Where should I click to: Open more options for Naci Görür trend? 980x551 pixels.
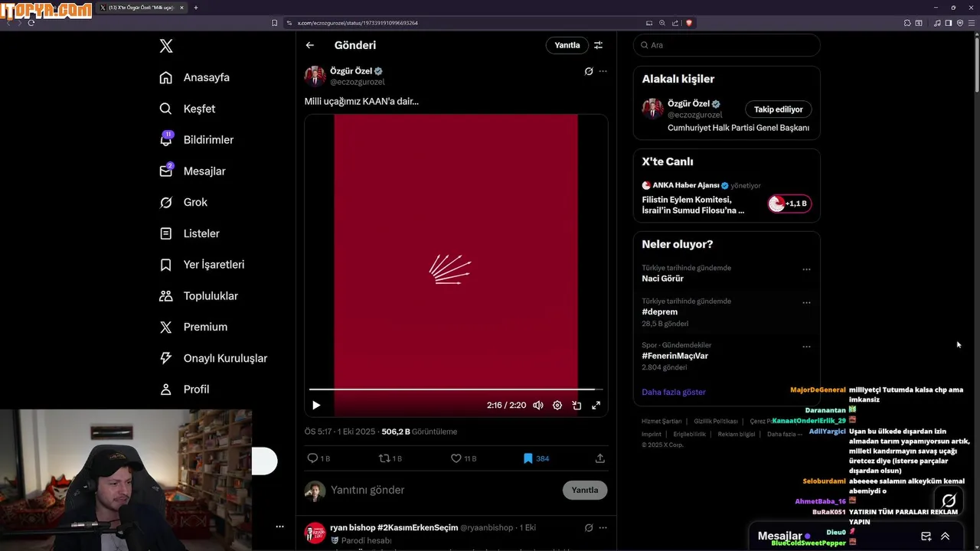[806, 269]
